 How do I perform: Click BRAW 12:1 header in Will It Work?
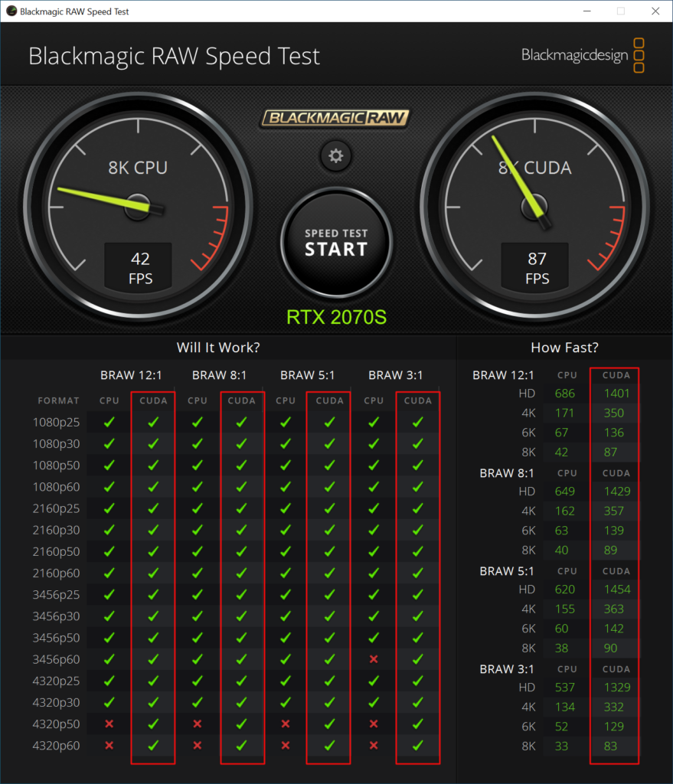click(x=131, y=375)
